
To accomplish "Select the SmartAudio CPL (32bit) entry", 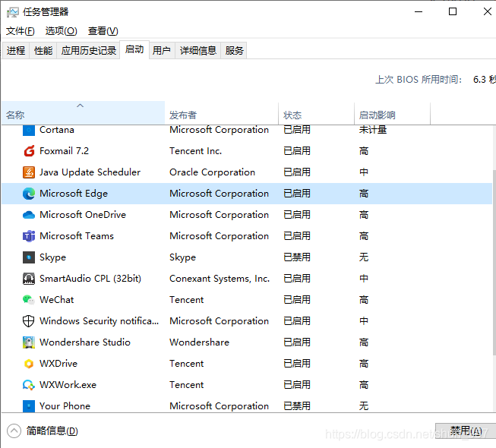I will pos(90,279).
